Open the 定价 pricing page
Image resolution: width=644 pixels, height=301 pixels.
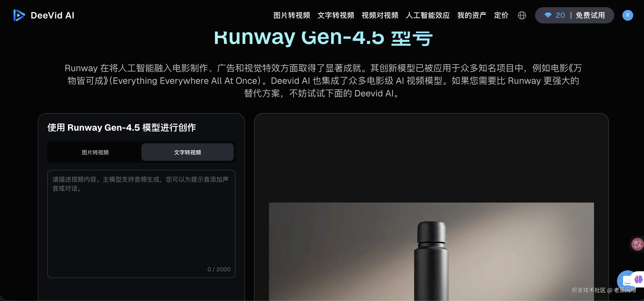click(501, 15)
